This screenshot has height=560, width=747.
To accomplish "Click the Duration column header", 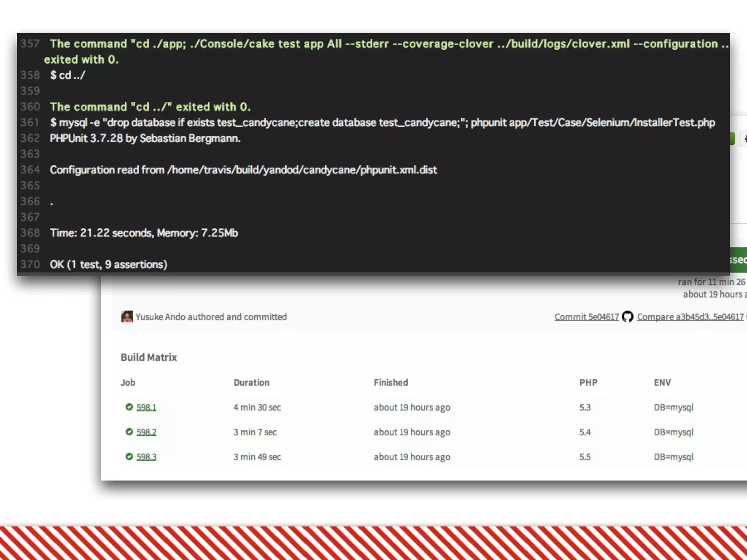I will [251, 382].
